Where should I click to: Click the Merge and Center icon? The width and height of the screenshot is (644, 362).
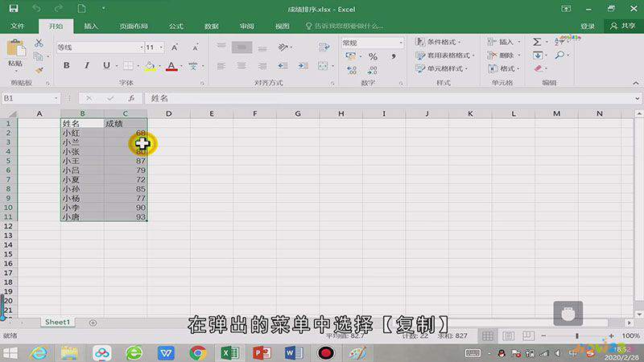coord(323,66)
